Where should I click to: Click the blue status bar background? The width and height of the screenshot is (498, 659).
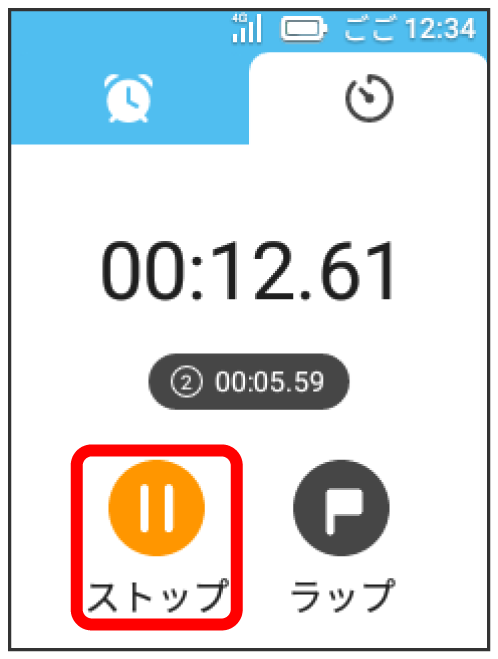point(118,29)
